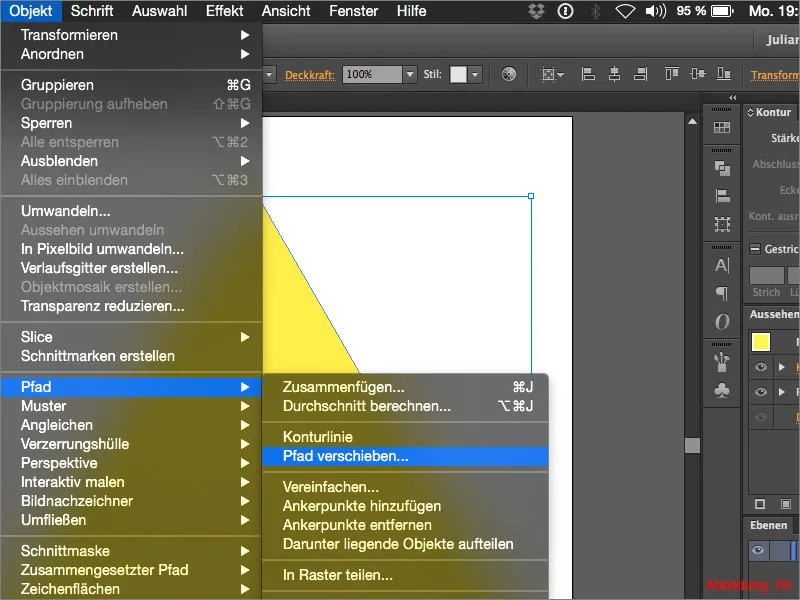Open the Deckkraft percentage dropdown arrow
The width and height of the screenshot is (800, 600).
pos(410,74)
